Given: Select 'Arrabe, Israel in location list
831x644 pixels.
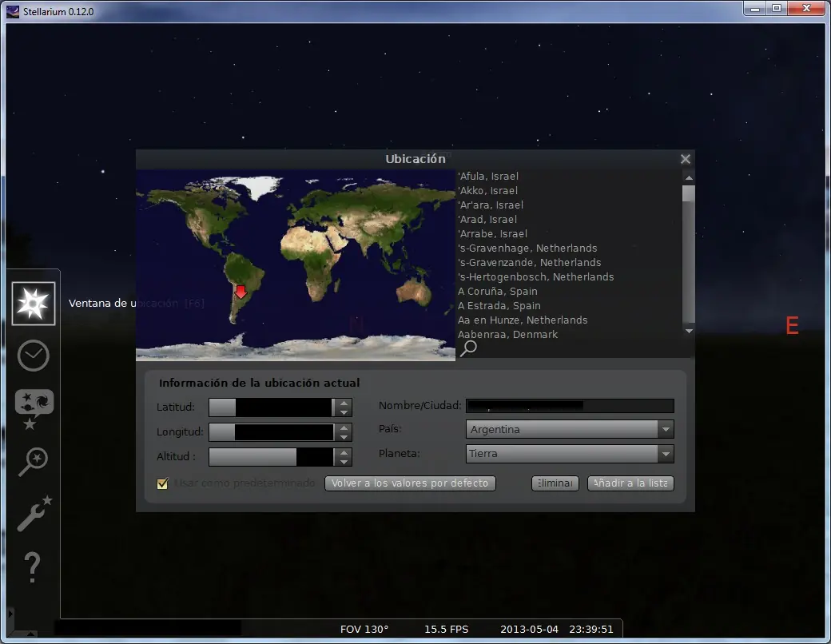Looking at the screenshot, I should [x=493, y=234].
